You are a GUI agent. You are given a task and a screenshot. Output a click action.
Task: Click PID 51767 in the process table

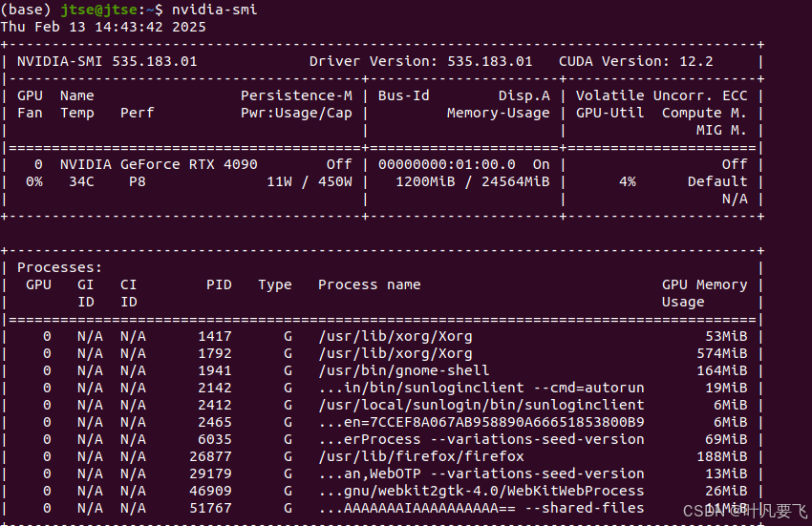(210, 508)
